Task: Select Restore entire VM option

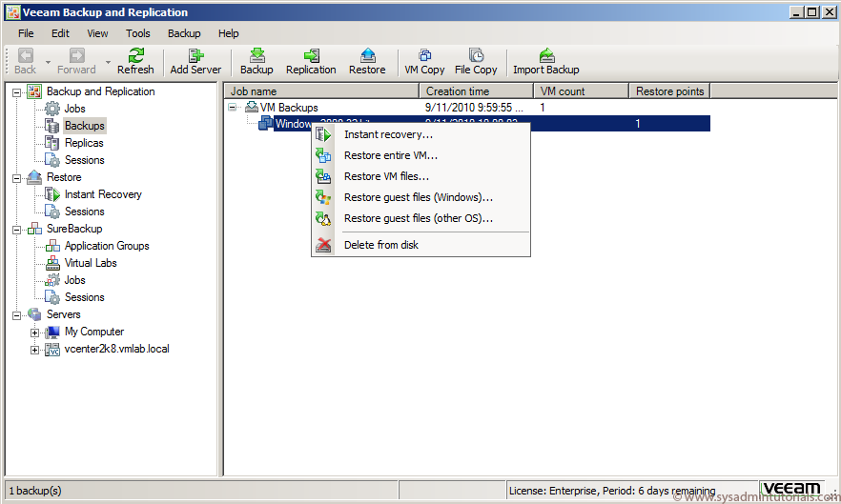Action: pyautogui.click(x=391, y=155)
